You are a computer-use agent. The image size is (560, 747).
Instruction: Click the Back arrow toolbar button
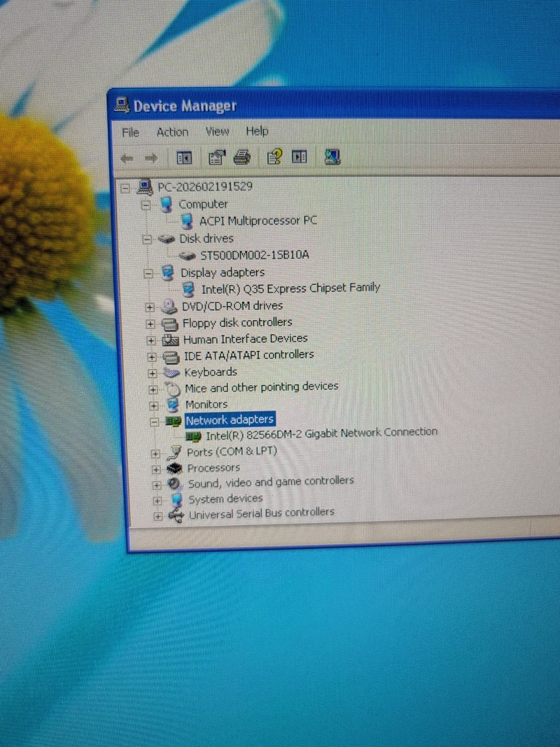point(127,159)
